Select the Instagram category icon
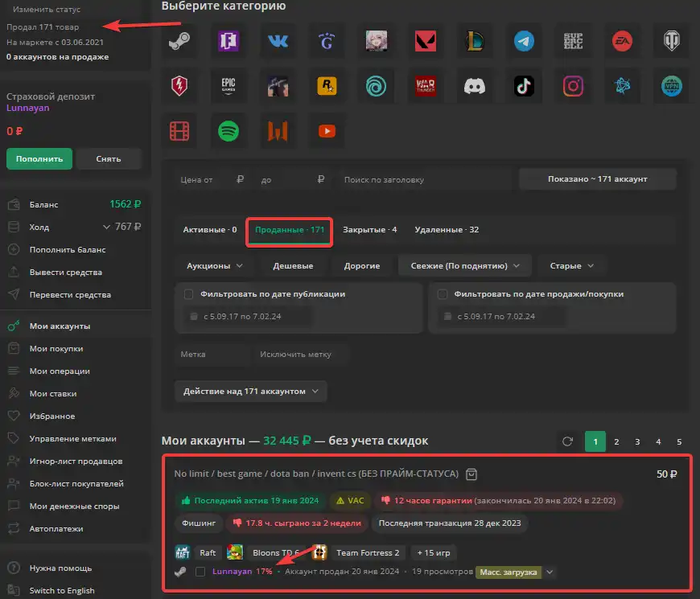This screenshot has height=599, width=700. click(x=573, y=86)
